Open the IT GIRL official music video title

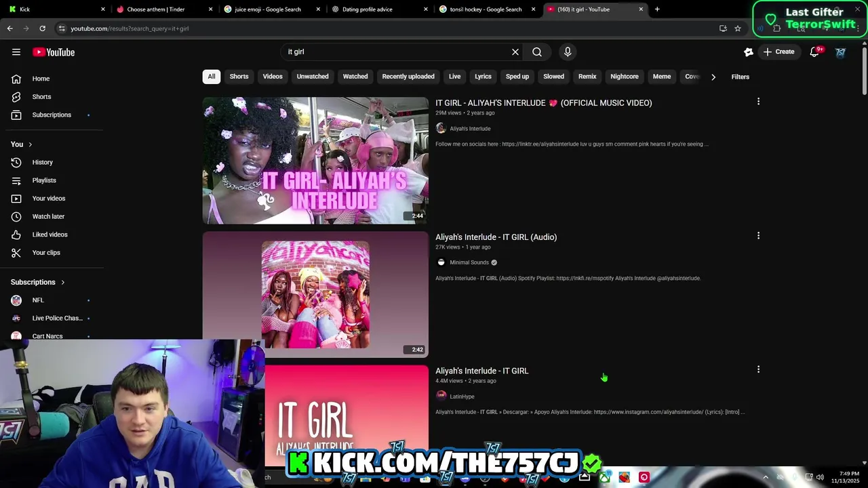[x=543, y=103]
